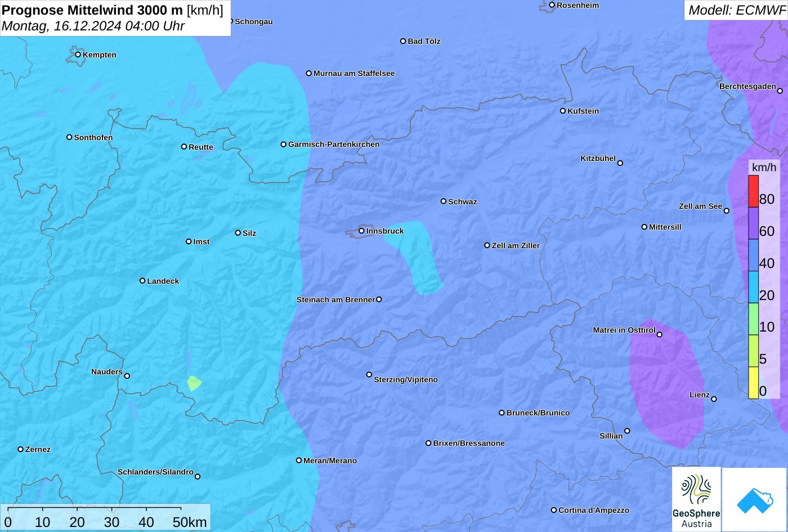Click the Brixen/Bressanone marker dot

428,443
